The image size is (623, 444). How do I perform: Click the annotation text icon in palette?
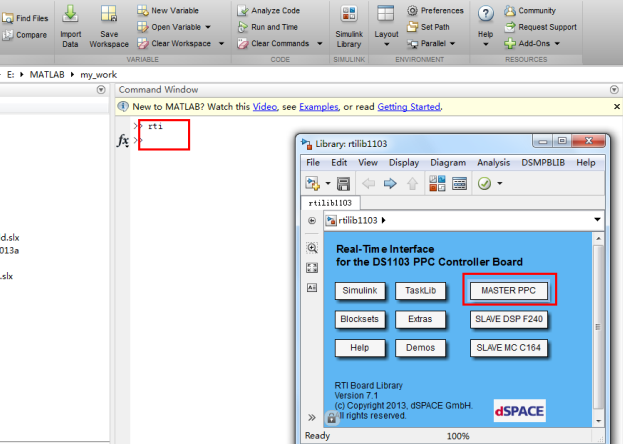pos(312,288)
